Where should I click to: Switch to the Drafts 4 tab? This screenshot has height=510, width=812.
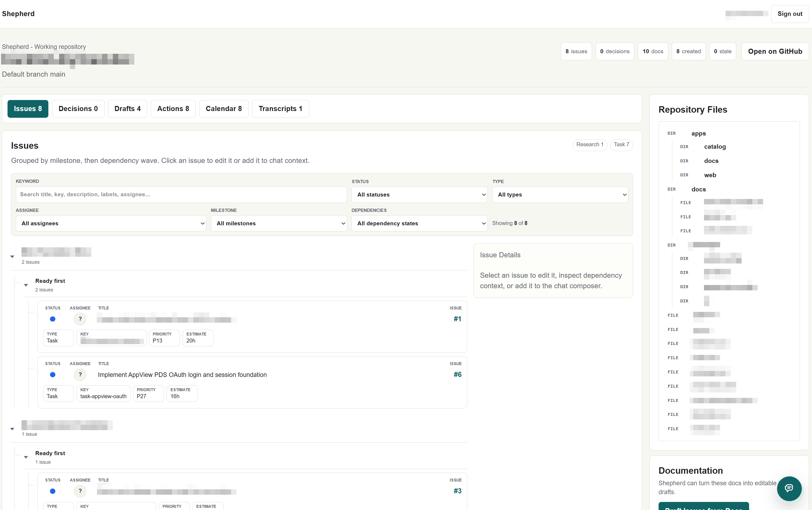pyautogui.click(x=127, y=109)
